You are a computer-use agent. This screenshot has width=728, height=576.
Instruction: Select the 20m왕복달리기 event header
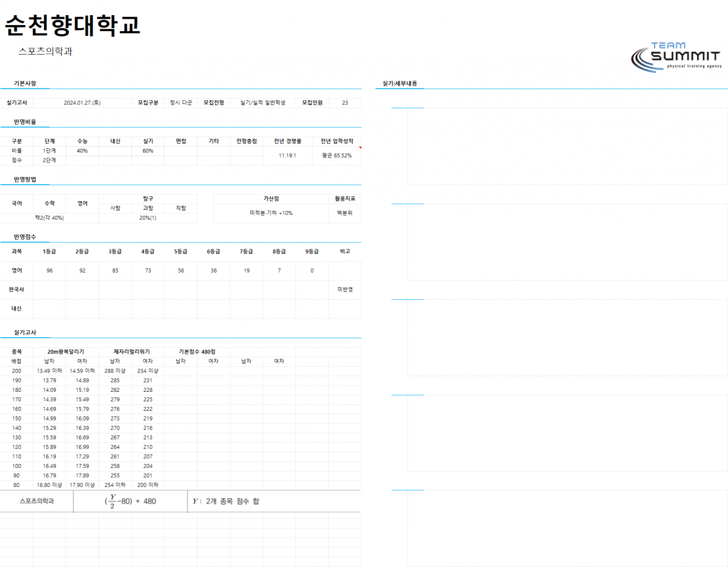[x=66, y=352]
